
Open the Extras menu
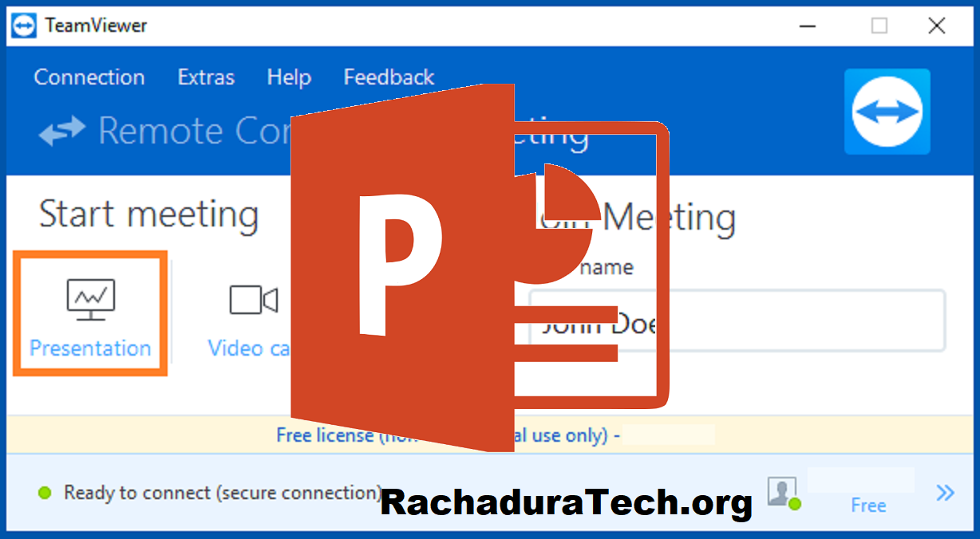pyautogui.click(x=206, y=77)
